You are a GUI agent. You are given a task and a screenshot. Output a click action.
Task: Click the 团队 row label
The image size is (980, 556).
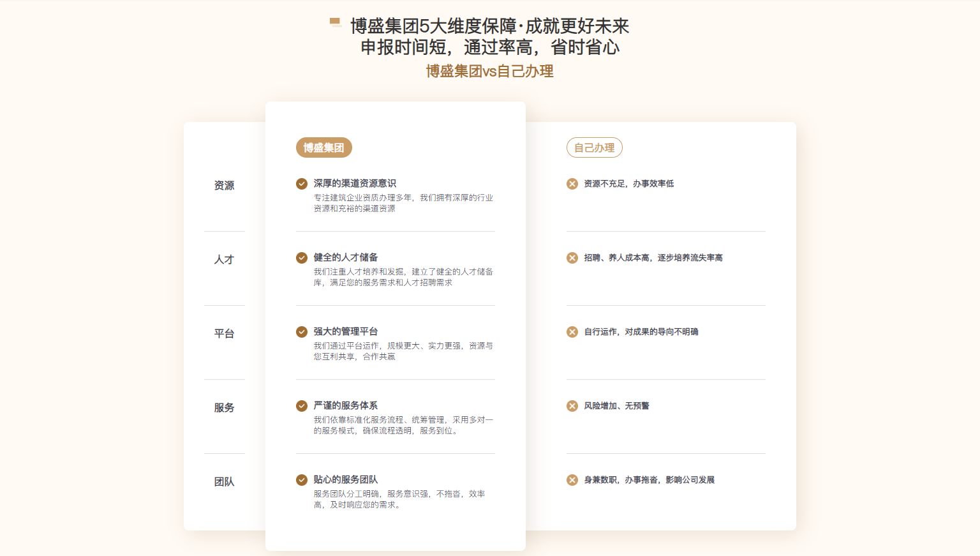(x=225, y=481)
